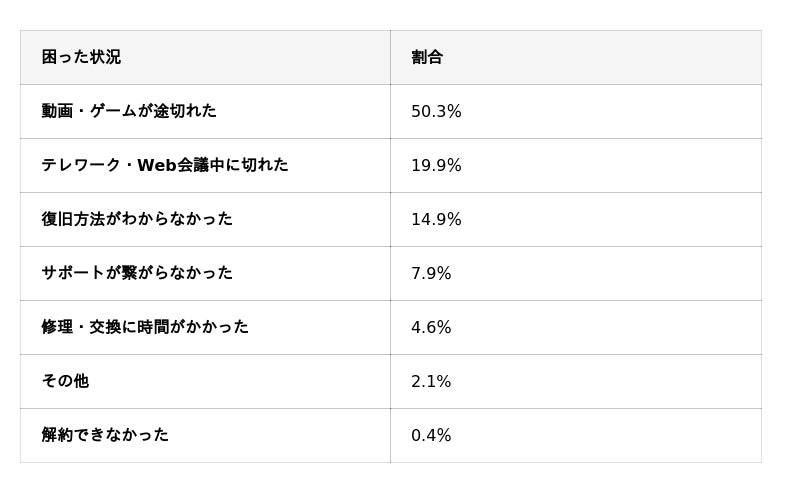The width and height of the screenshot is (800, 493).
Task: Select the その他 row label
Action: [x=65, y=381]
